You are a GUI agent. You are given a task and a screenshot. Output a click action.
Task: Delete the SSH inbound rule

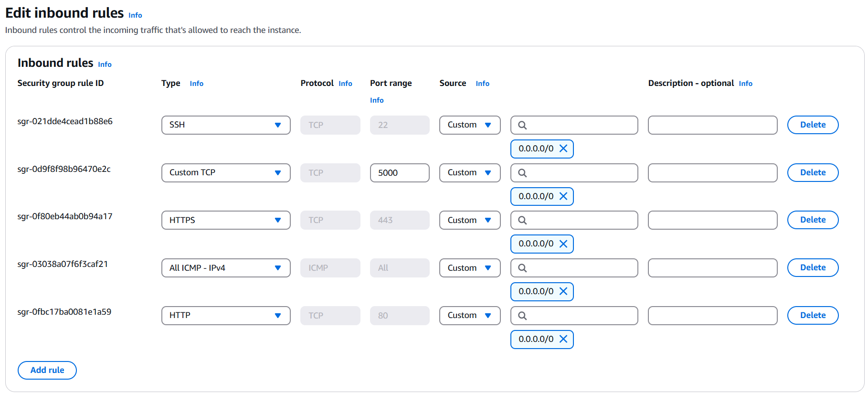click(x=813, y=125)
